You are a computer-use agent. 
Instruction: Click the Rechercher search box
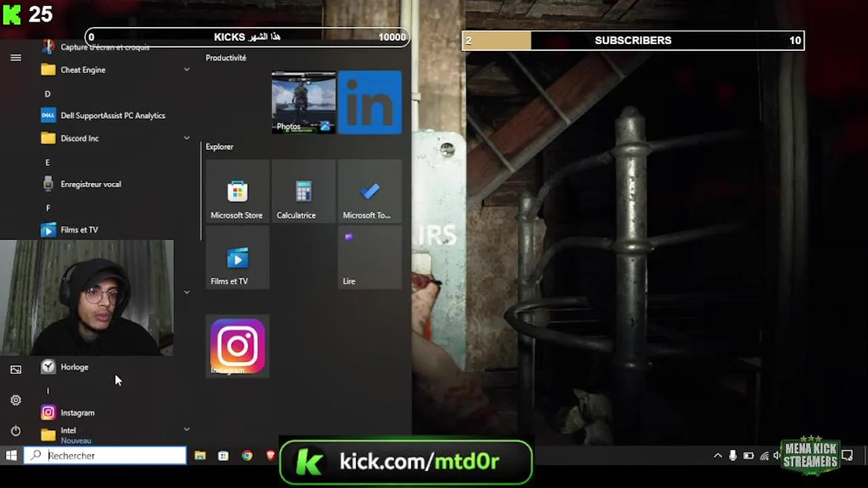point(105,455)
